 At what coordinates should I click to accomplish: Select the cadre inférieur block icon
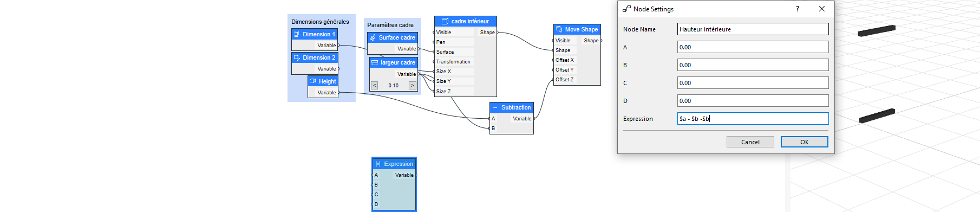tap(445, 21)
